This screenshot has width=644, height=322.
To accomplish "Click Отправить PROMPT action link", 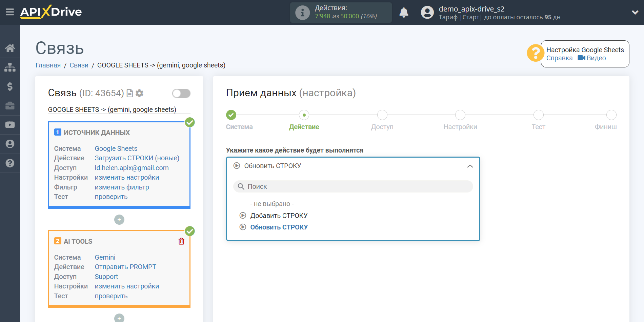I will [x=125, y=267].
